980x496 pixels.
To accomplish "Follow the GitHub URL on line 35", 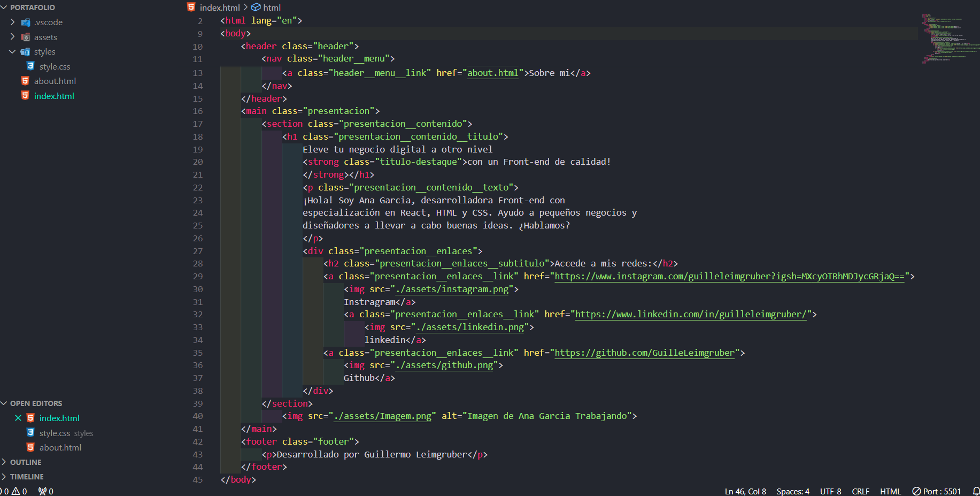I will click(x=644, y=353).
